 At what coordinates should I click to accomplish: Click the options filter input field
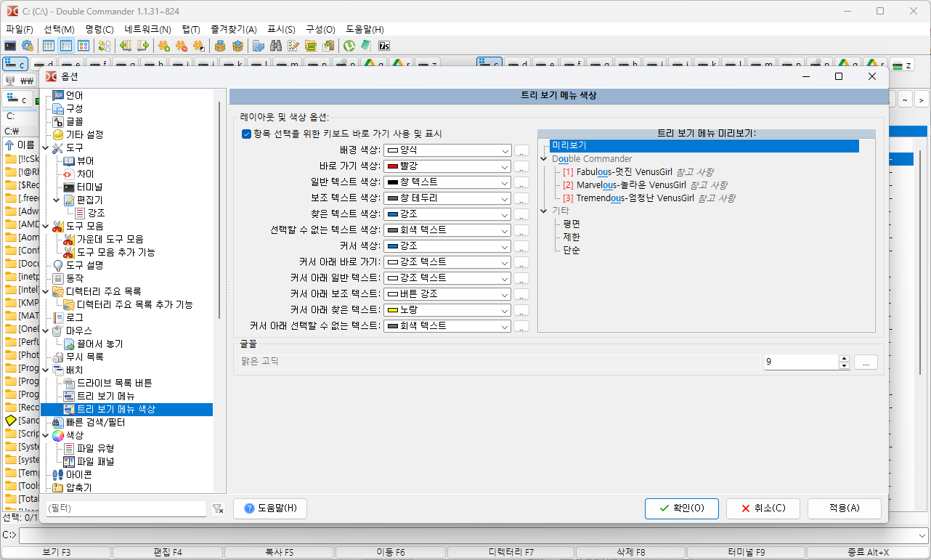coord(126,508)
